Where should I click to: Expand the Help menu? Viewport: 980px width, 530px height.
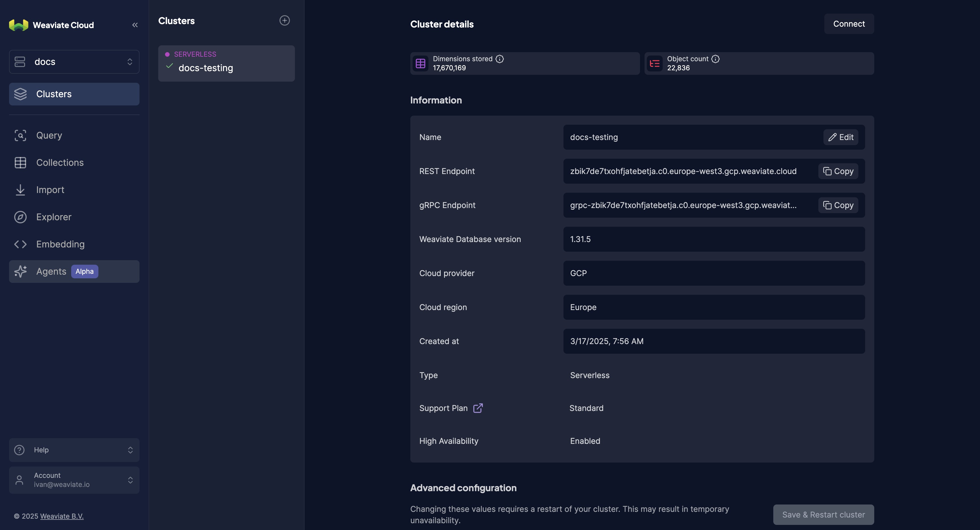[74, 450]
